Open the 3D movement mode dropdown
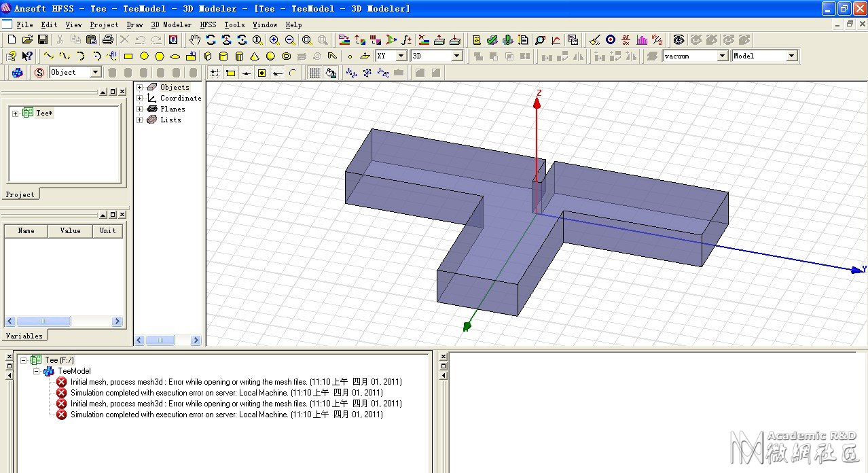868x473 pixels. click(x=457, y=56)
